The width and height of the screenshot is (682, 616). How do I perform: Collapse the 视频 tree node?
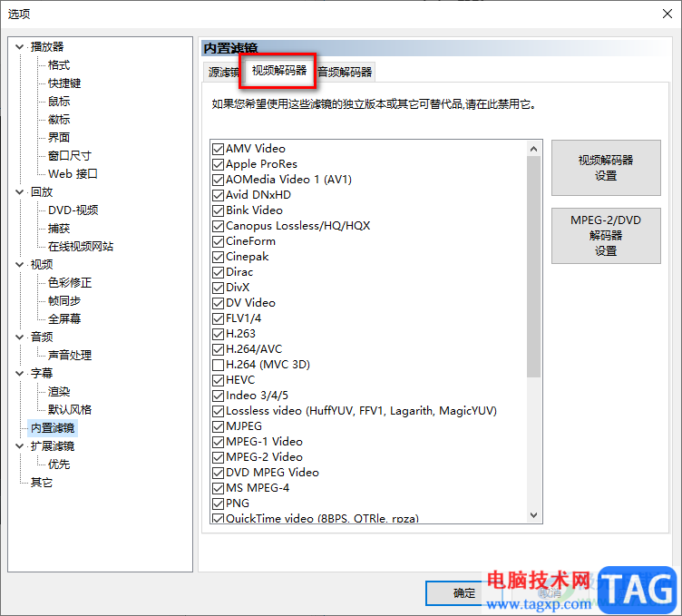pyautogui.click(x=20, y=264)
